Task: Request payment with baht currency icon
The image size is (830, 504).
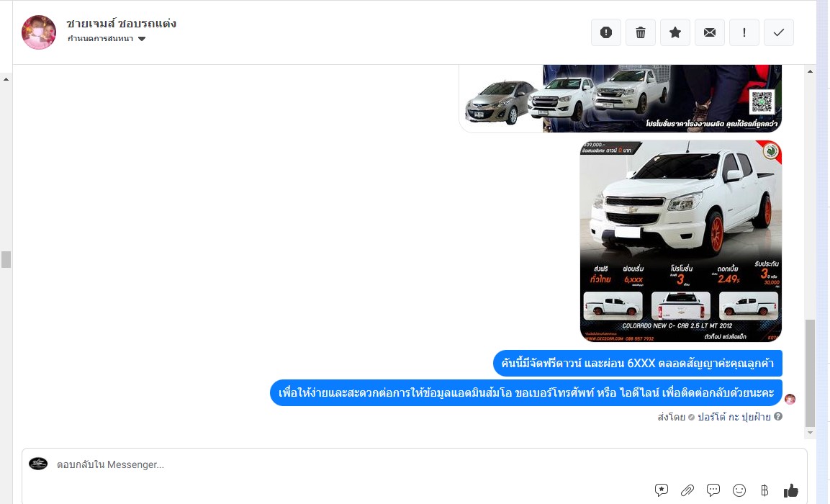Action: [x=764, y=490]
